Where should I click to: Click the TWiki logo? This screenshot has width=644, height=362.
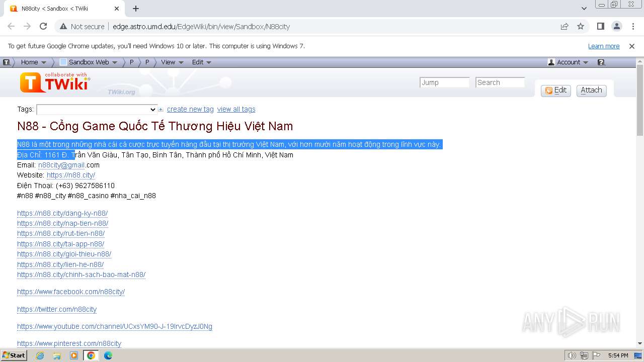pyautogui.click(x=55, y=82)
